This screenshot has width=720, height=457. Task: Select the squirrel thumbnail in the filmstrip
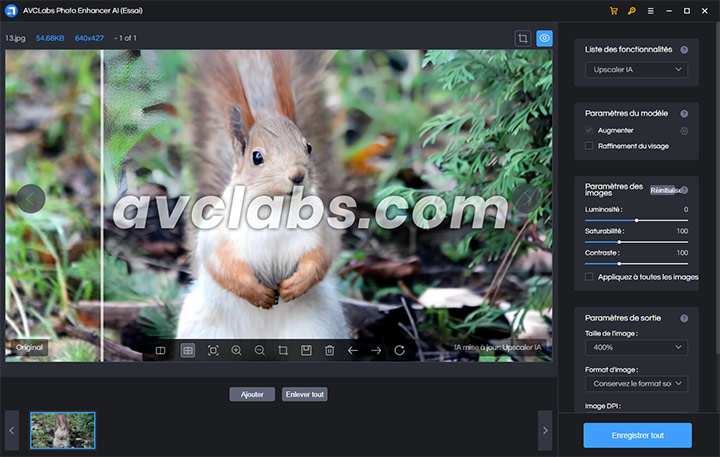point(62,430)
